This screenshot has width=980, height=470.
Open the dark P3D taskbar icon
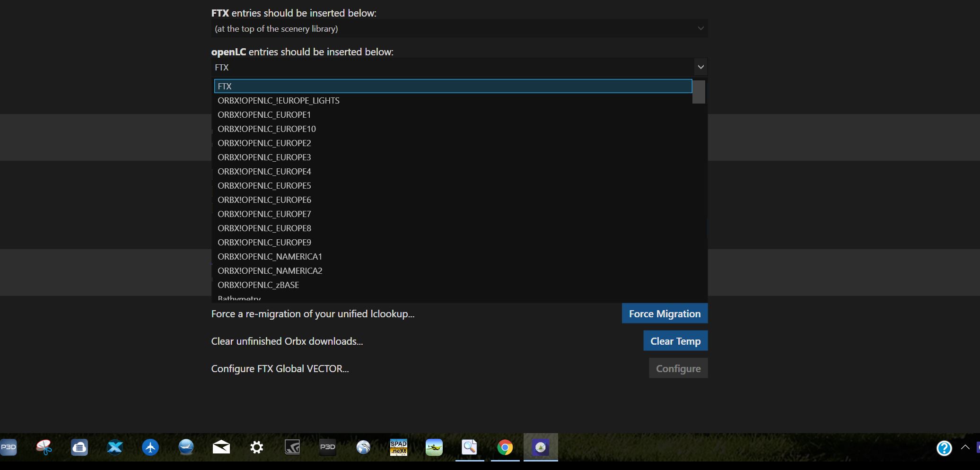point(328,447)
